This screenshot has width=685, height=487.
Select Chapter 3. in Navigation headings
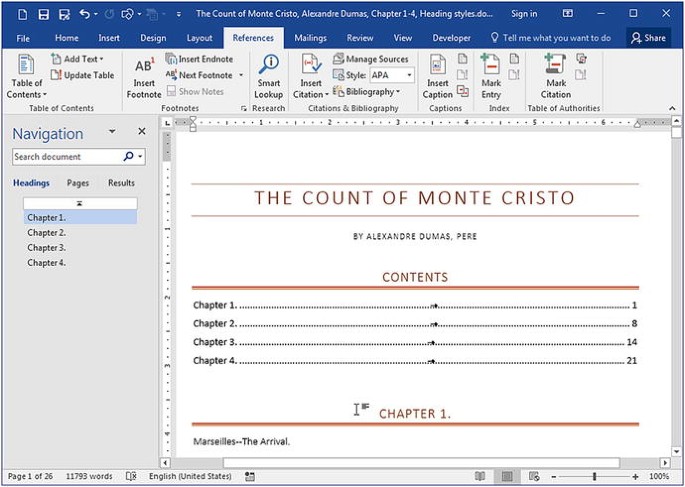[46, 247]
